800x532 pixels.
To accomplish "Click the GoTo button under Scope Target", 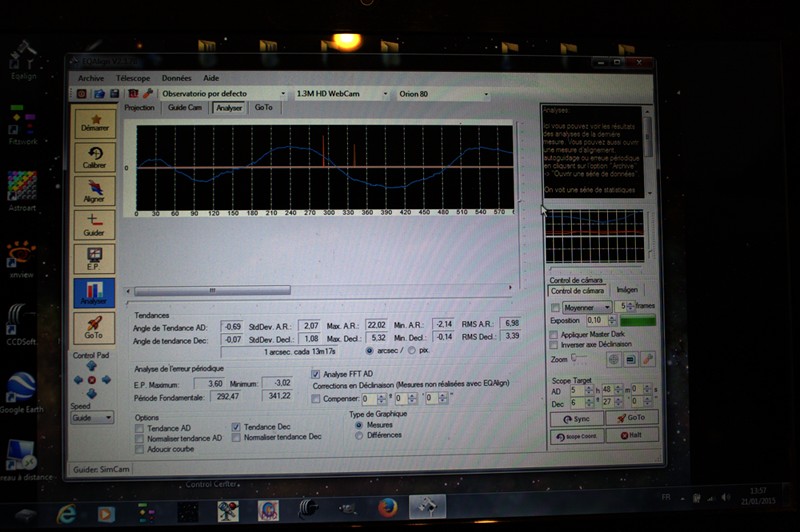I will click(631, 418).
